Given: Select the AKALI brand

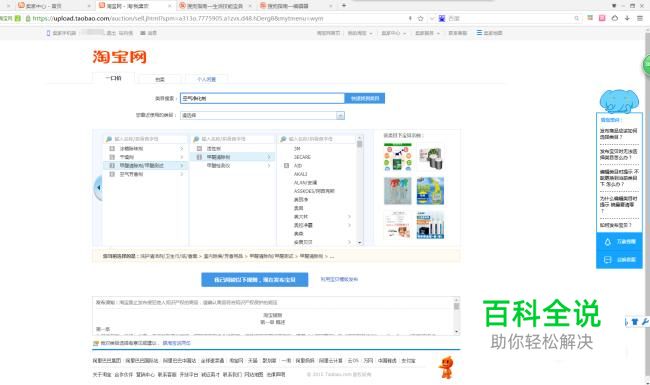Looking at the screenshot, I should tap(301, 174).
